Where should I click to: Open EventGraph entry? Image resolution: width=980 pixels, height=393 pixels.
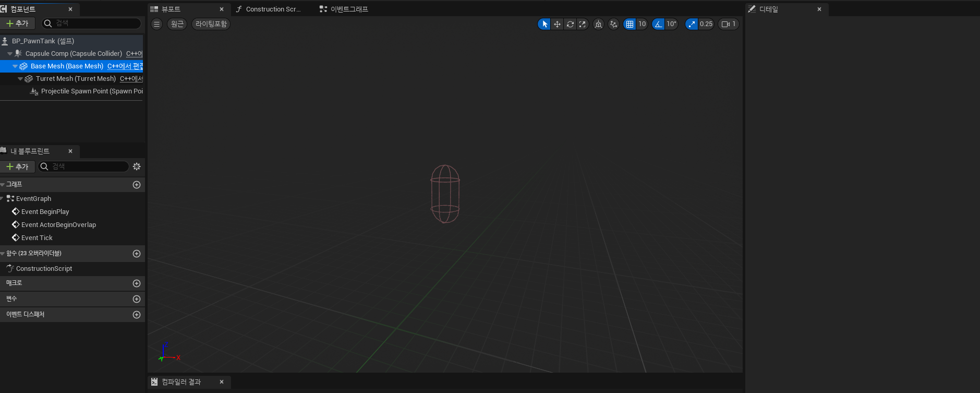(33, 199)
